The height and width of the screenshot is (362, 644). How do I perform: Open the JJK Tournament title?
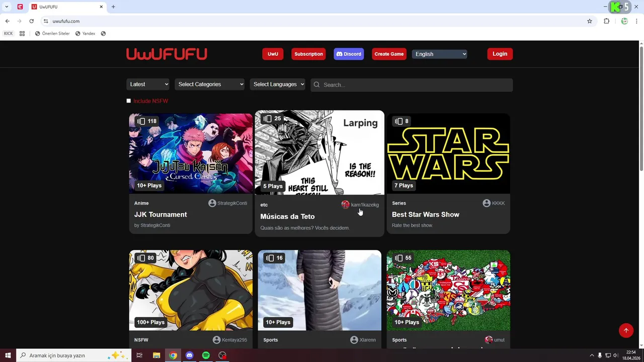[x=160, y=214]
